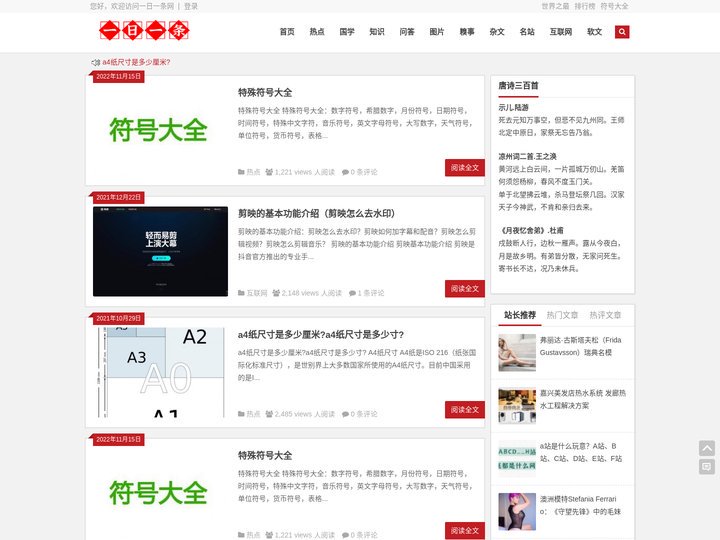Click the hair salon hot water thumbnail
Image resolution: width=720 pixels, height=540 pixels.
click(517, 405)
